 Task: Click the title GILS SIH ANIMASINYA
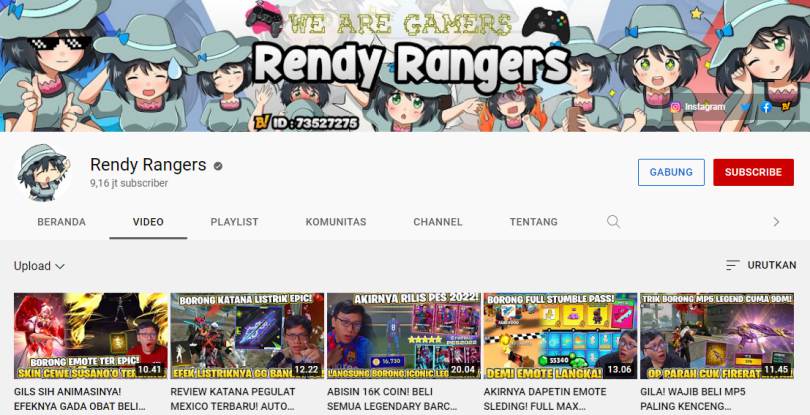pos(80,399)
